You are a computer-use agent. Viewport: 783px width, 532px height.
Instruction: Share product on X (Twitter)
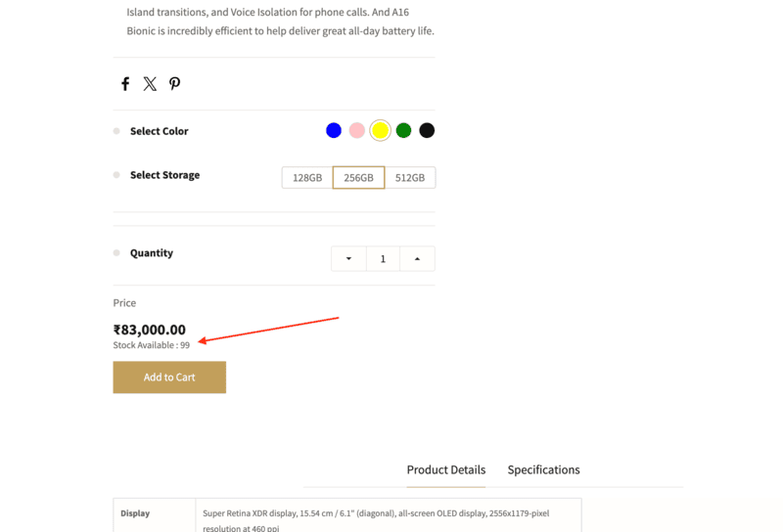pos(150,84)
